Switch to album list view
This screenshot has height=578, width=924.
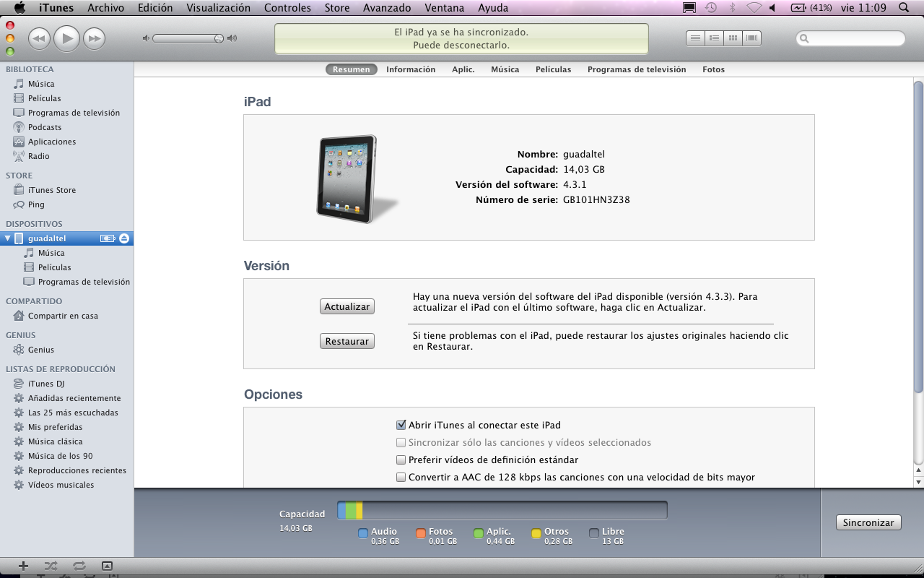click(714, 38)
